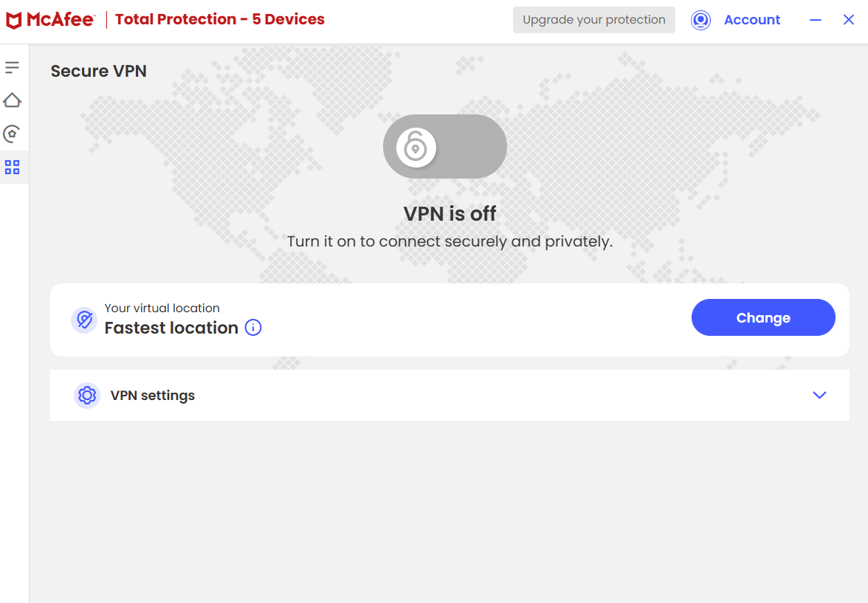Image resolution: width=868 pixels, height=603 pixels.
Task: Expand VPN settings with the chevron arrow
Action: [819, 396]
